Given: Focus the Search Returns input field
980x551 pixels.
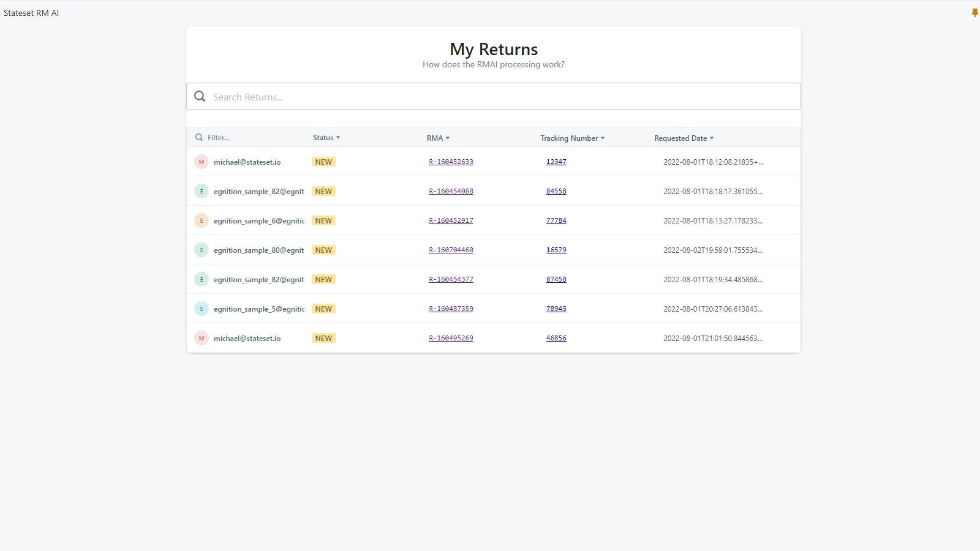Looking at the screenshot, I should [x=494, y=96].
